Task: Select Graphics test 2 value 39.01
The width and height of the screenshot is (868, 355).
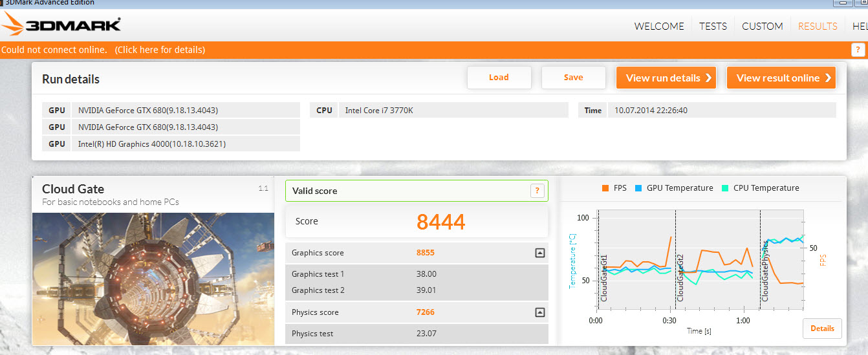Action: click(426, 290)
